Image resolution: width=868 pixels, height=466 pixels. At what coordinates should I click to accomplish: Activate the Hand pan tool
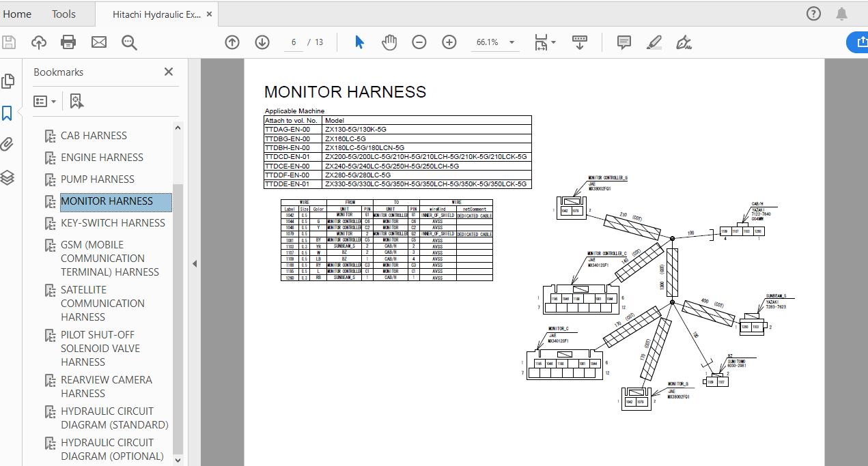coord(389,42)
